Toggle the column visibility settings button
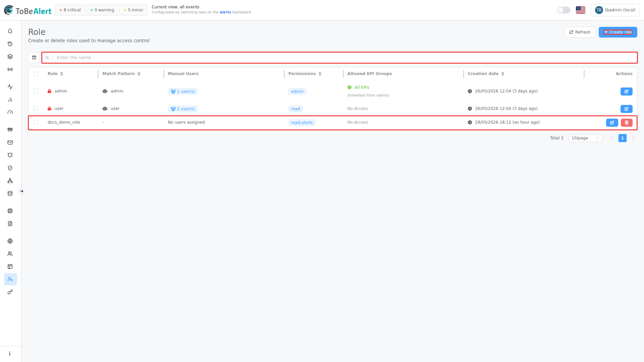The image size is (644, 362). pos(34,58)
